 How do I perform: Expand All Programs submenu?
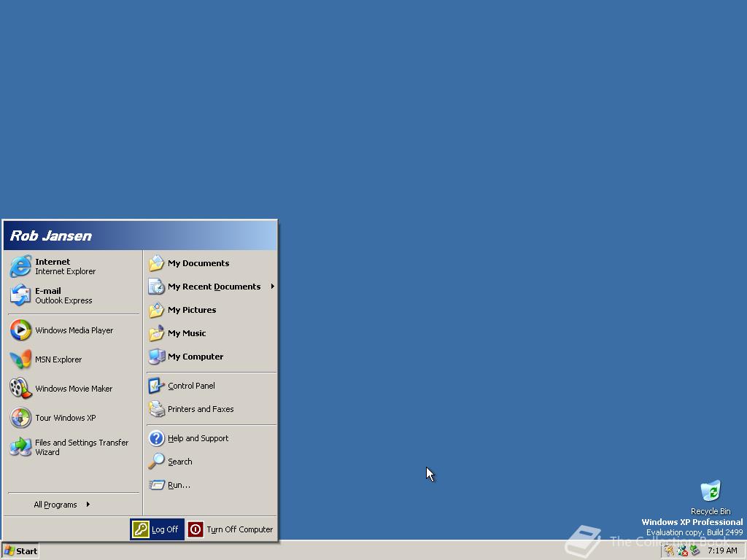[x=62, y=505]
